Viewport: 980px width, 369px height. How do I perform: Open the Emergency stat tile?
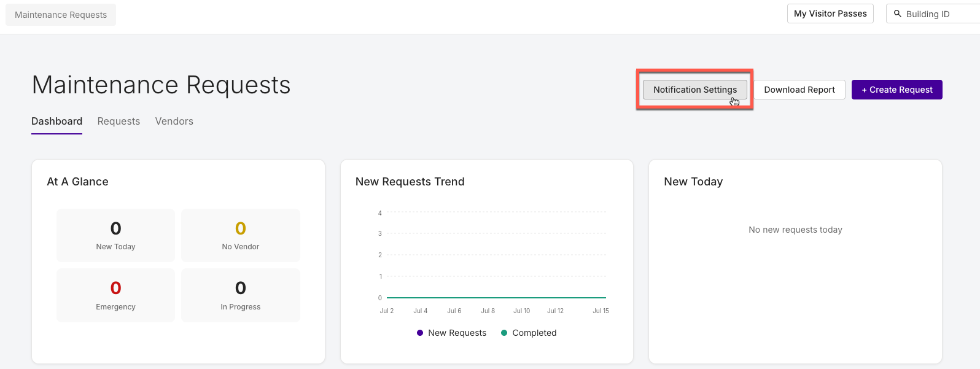point(115,295)
